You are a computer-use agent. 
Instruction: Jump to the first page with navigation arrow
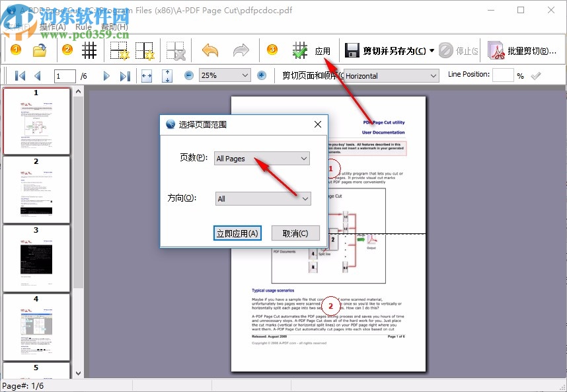20,75
